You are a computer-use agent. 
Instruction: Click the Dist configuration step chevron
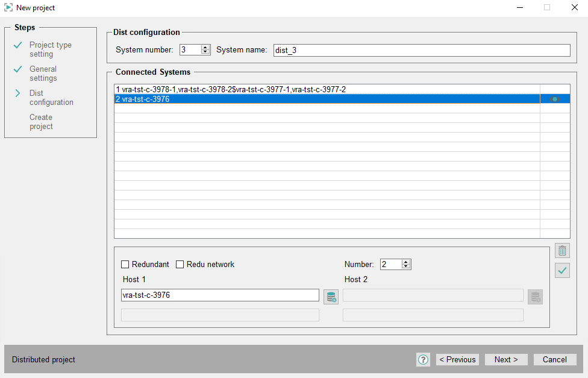coord(18,93)
